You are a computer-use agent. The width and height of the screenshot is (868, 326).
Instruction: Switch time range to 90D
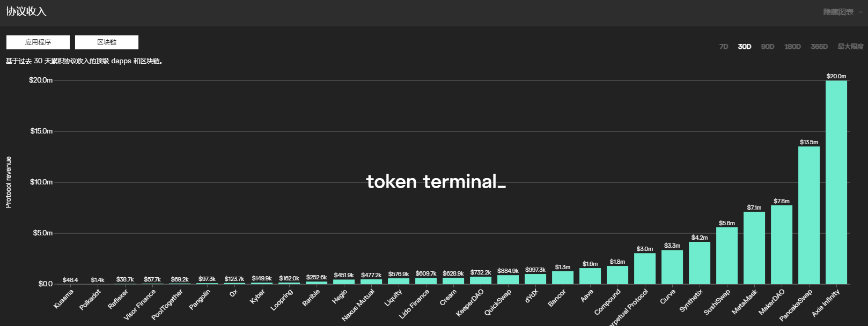click(x=768, y=47)
